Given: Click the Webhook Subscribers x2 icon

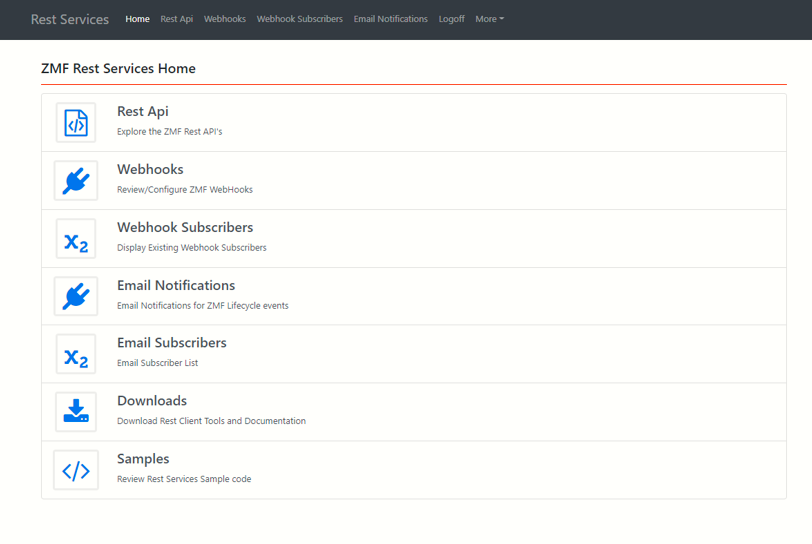Looking at the screenshot, I should [76, 239].
